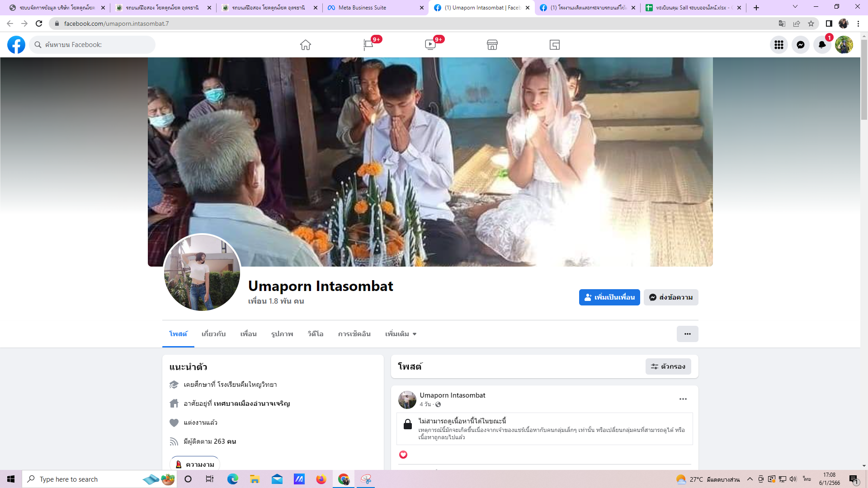
Task: Bookmark this page with the star icon
Action: [x=811, y=23]
